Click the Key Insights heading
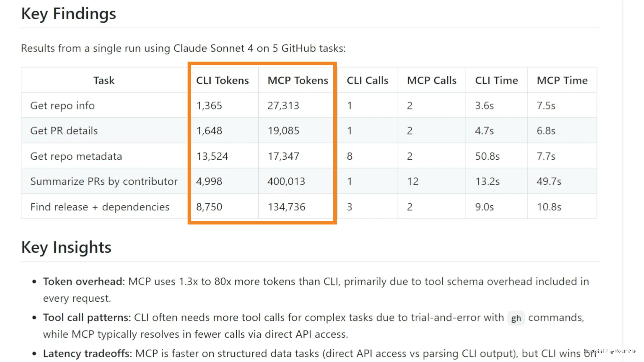This screenshot has width=644, height=362. pos(66,247)
